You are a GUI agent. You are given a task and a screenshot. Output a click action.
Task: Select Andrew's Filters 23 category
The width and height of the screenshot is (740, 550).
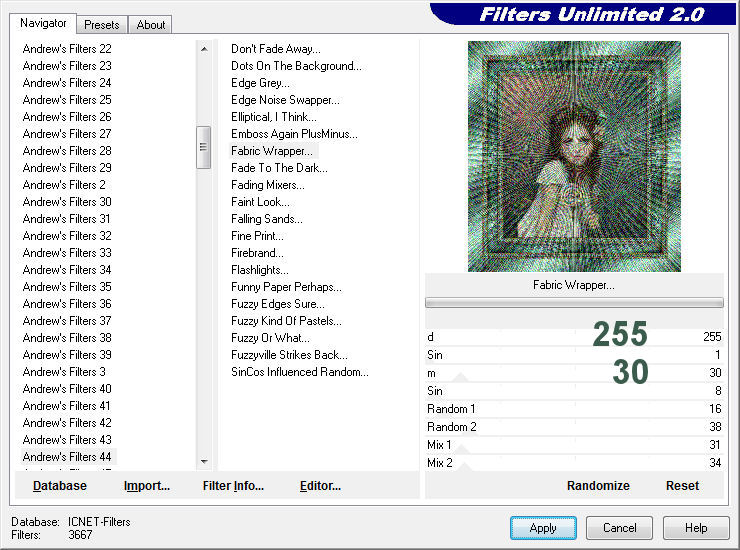pos(67,66)
